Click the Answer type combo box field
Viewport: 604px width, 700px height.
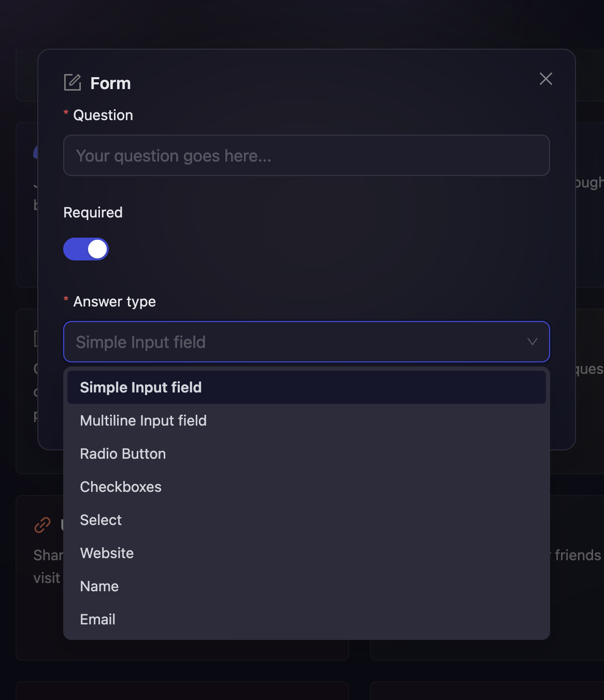(x=307, y=342)
